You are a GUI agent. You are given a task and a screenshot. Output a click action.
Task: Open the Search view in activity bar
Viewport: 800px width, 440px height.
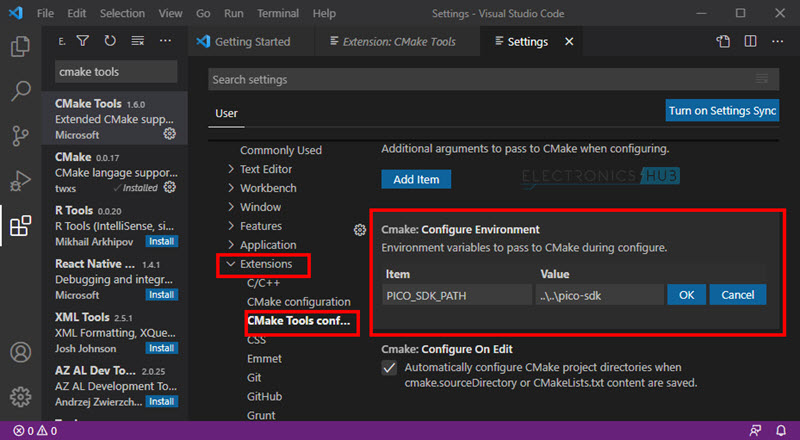click(x=20, y=91)
